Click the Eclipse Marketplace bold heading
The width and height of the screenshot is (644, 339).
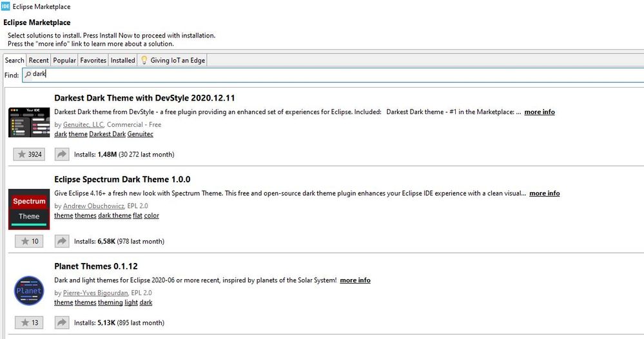[x=37, y=23]
